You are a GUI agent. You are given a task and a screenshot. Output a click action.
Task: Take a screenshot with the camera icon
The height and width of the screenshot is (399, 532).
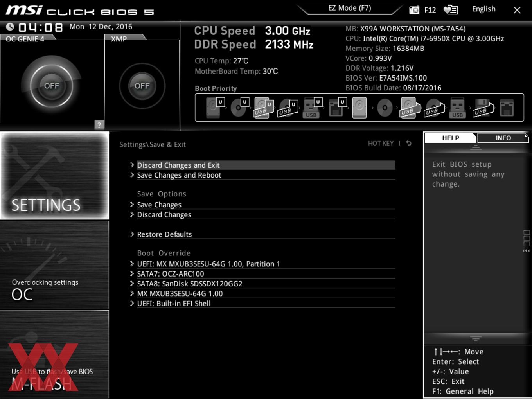pyautogui.click(x=414, y=10)
